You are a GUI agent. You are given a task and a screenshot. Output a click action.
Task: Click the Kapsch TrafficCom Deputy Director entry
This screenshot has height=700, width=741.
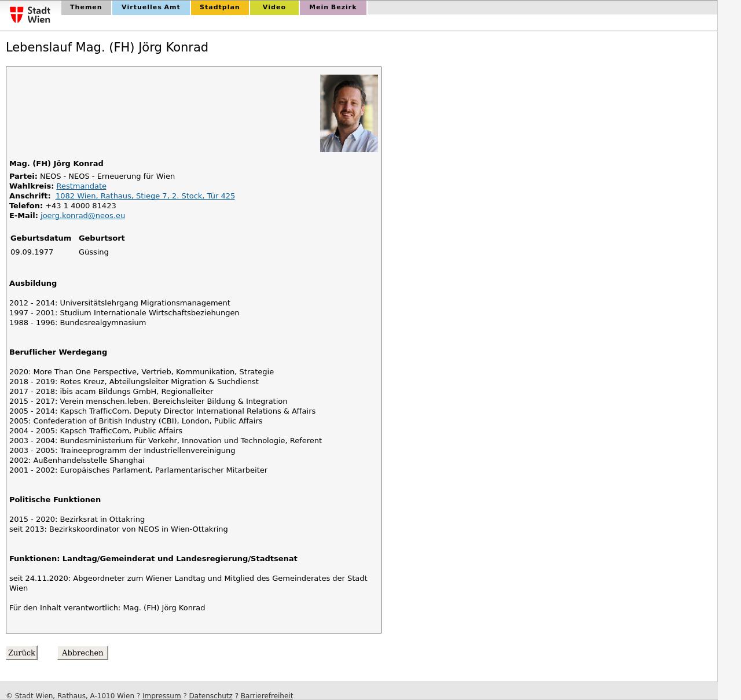click(x=163, y=411)
